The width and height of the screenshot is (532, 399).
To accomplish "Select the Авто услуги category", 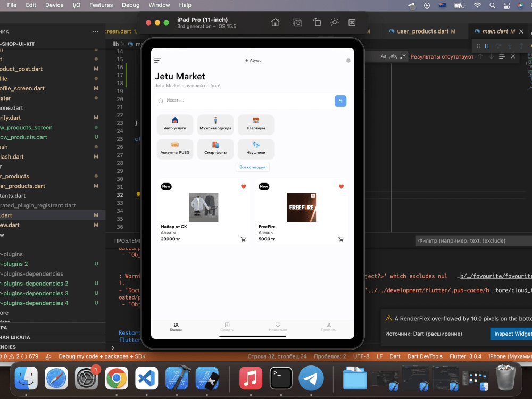I will 175,124.
